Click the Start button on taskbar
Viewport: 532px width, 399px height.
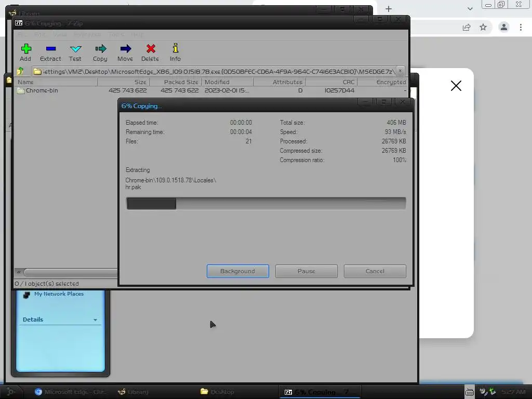click(11, 392)
